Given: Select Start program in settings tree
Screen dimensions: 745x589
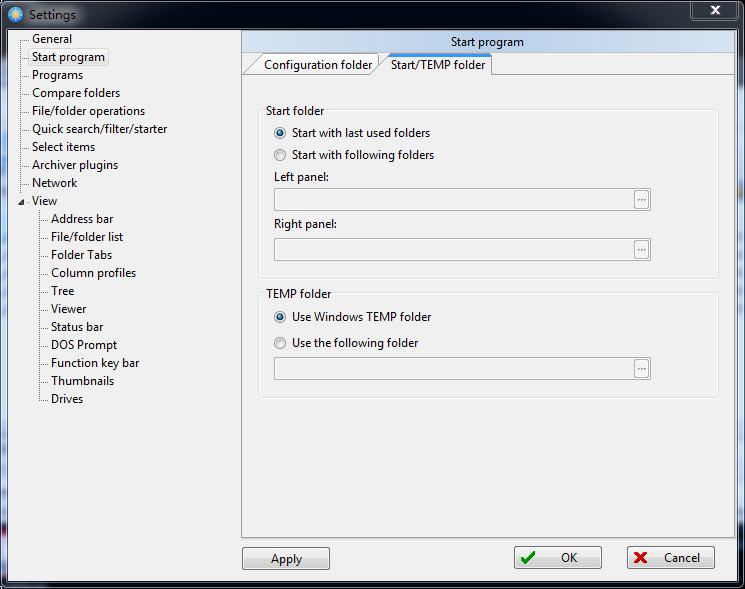Looking at the screenshot, I should [x=68, y=57].
